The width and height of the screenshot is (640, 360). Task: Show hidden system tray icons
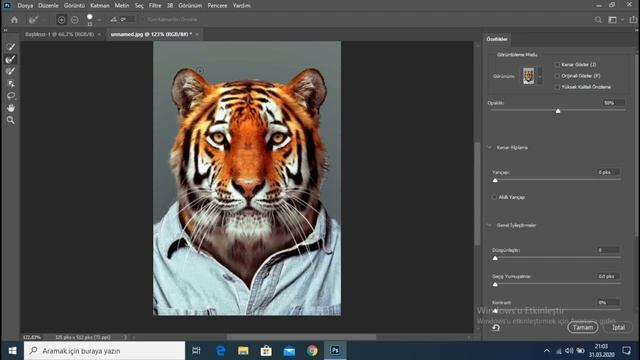click(547, 351)
